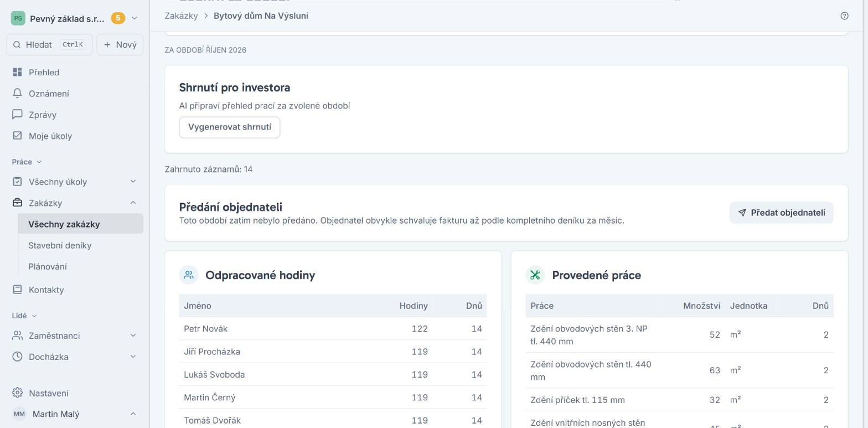This screenshot has height=428, width=868.
Task: Collapse the Práce sidebar section
Action: point(27,162)
